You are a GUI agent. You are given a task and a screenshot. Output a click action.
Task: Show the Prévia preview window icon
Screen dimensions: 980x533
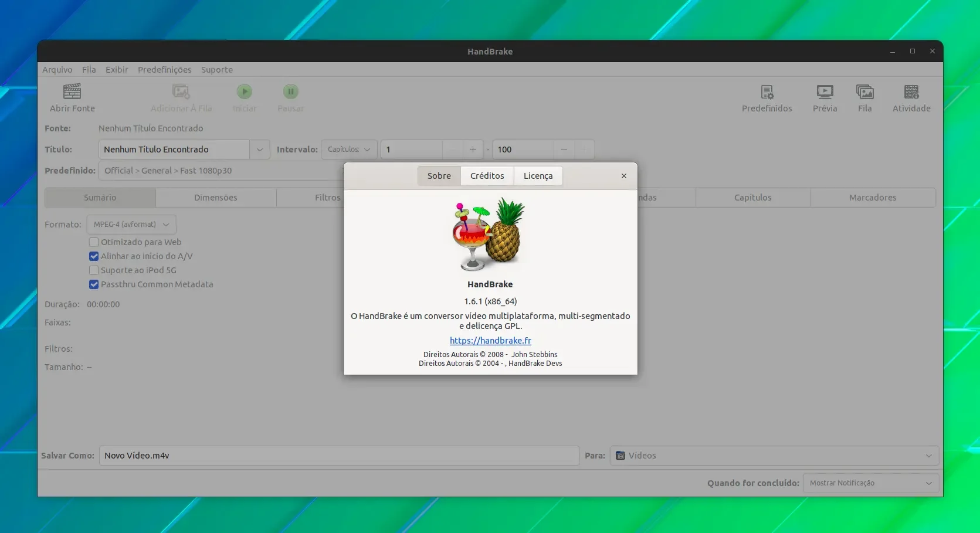coord(825,92)
